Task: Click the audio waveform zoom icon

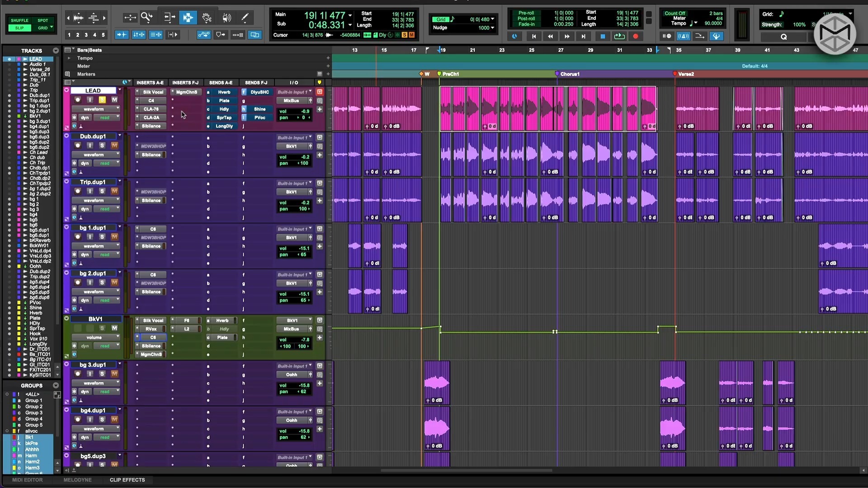Action: pyautogui.click(x=78, y=18)
